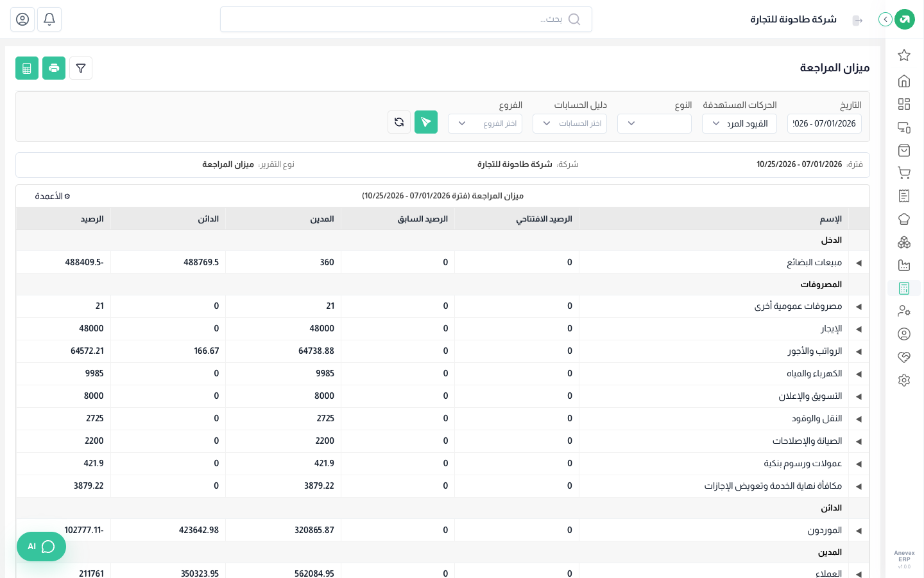
Task: Open the النوع type dropdown
Action: (x=654, y=123)
